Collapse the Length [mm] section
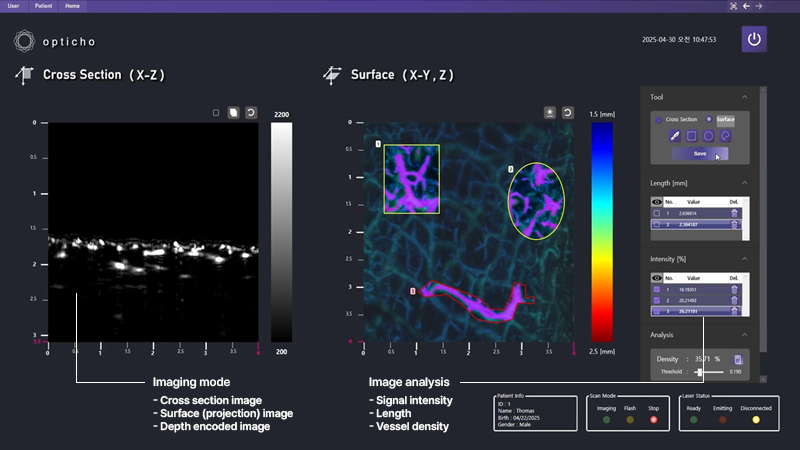The width and height of the screenshot is (800, 450). click(744, 183)
